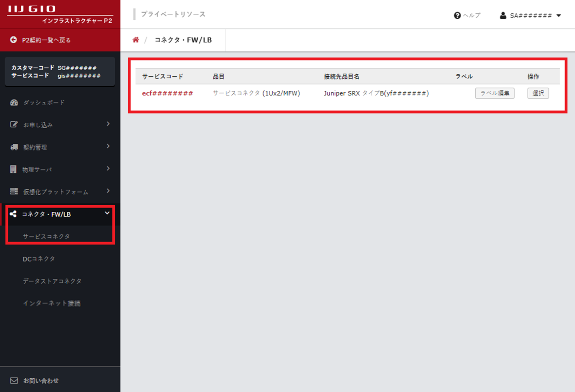Open the SA####### account dropdown
The image size is (575, 392).
point(530,15)
